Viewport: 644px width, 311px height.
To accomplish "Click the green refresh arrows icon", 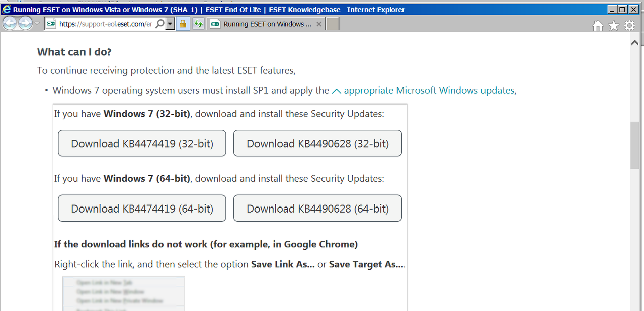I will (x=198, y=24).
